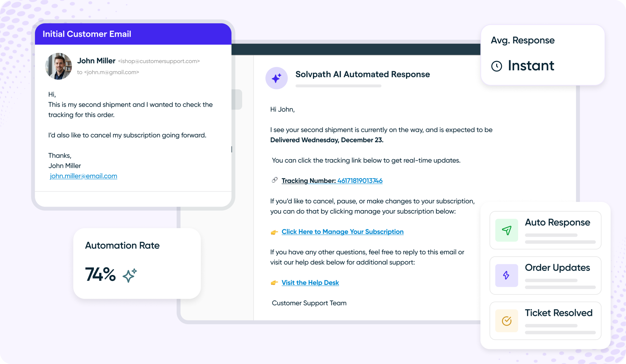
Task: Click Here to Manage Your Subscription link
Action: 342,232
